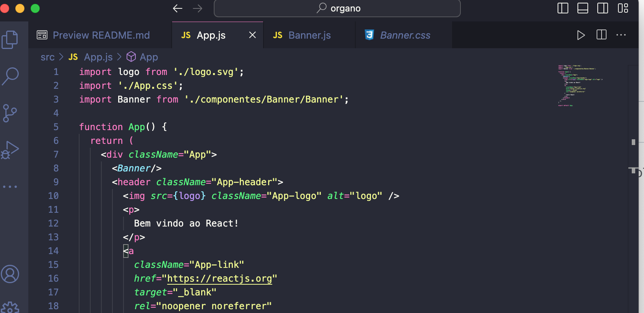Click the src breadcrumb segment

(x=47, y=57)
